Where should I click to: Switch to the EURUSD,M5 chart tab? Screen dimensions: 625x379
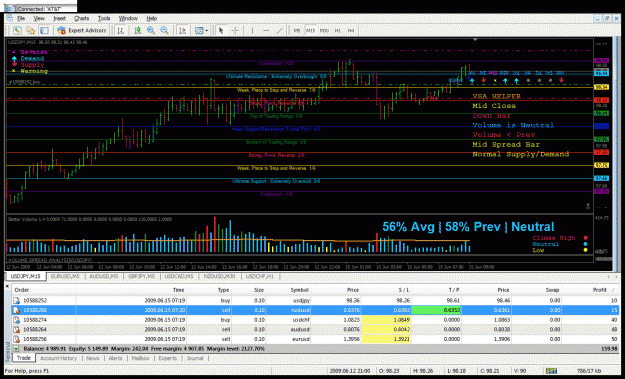65,276
